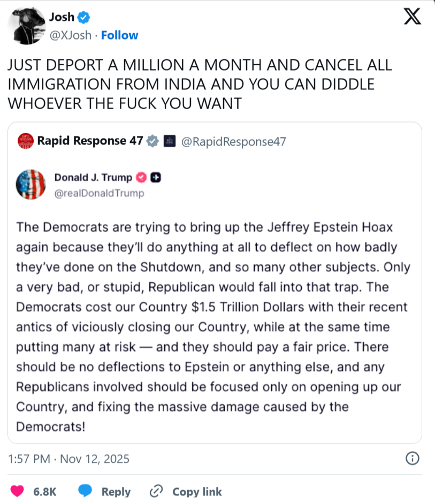Viewport: 435px width, 504px height.
Task: Open the @XJosh handle link
Action: (x=70, y=35)
